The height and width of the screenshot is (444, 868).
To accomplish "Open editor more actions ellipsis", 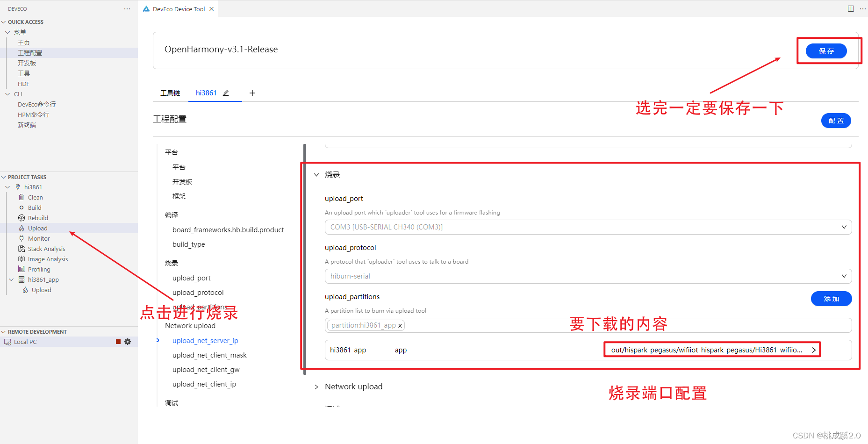I will point(862,9).
